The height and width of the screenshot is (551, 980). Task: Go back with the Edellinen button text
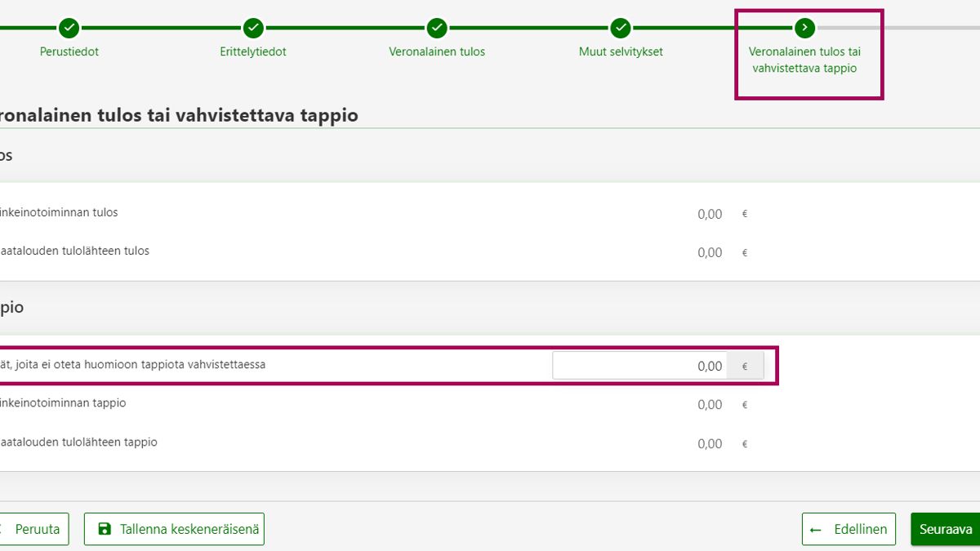(860, 529)
